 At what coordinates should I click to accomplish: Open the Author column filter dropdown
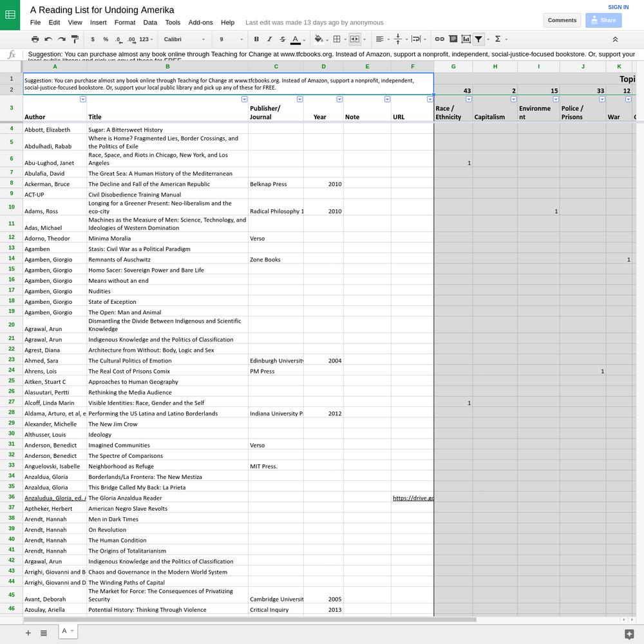[83, 99]
